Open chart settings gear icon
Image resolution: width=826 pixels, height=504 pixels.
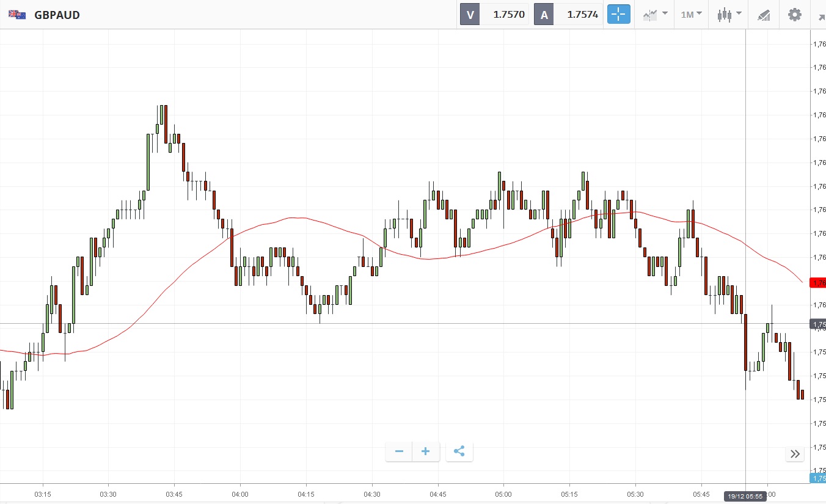pos(794,14)
